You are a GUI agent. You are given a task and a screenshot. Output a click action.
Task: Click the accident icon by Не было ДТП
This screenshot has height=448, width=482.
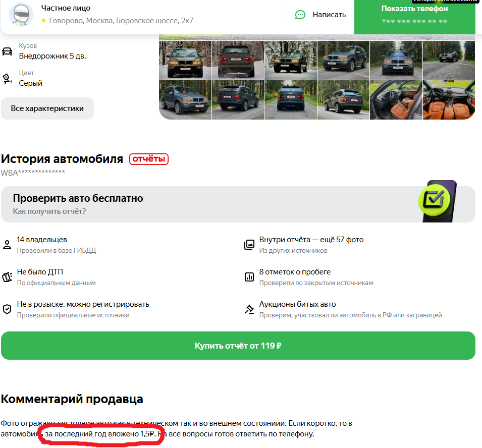coord(7,277)
